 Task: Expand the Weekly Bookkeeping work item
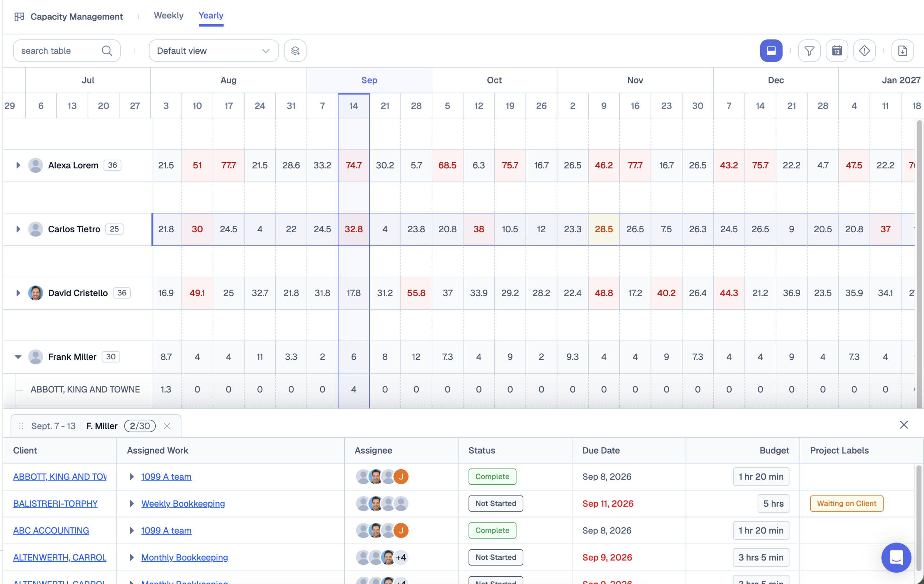point(132,503)
